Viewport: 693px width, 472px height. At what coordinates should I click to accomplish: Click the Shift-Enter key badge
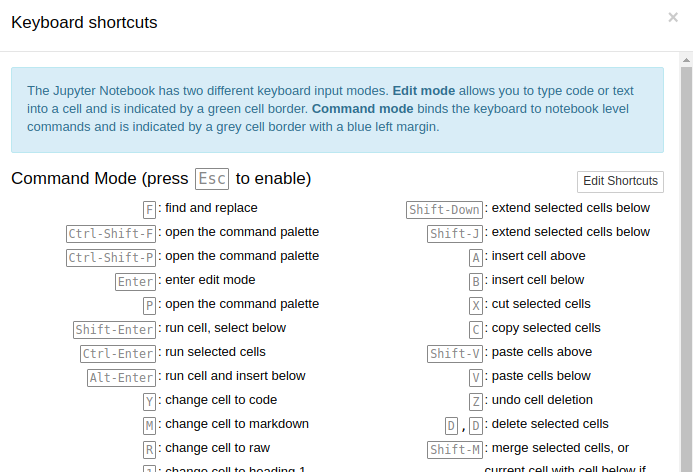(114, 329)
